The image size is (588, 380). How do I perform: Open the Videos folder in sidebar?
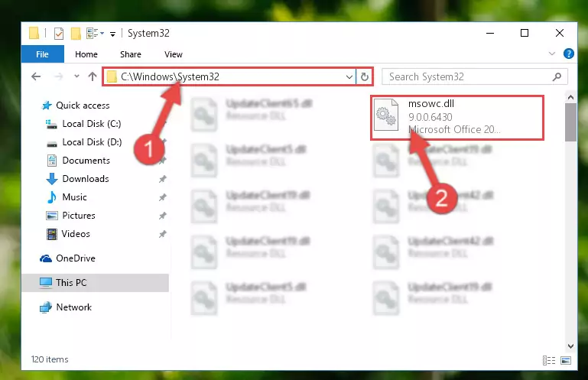(x=76, y=234)
